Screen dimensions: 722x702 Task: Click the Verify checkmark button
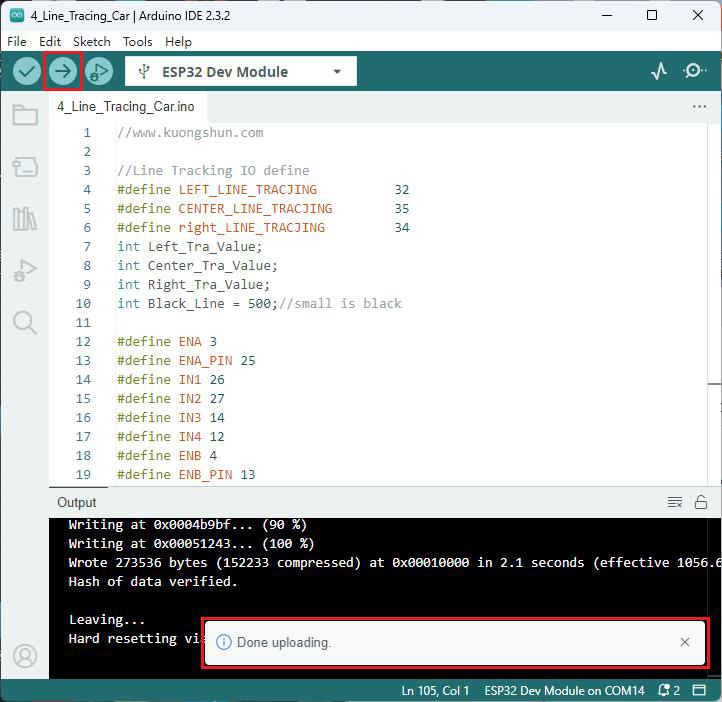coord(27,71)
